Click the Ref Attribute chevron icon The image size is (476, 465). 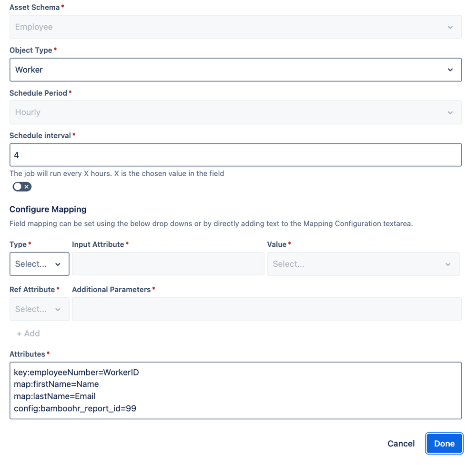tap(58, 309)
